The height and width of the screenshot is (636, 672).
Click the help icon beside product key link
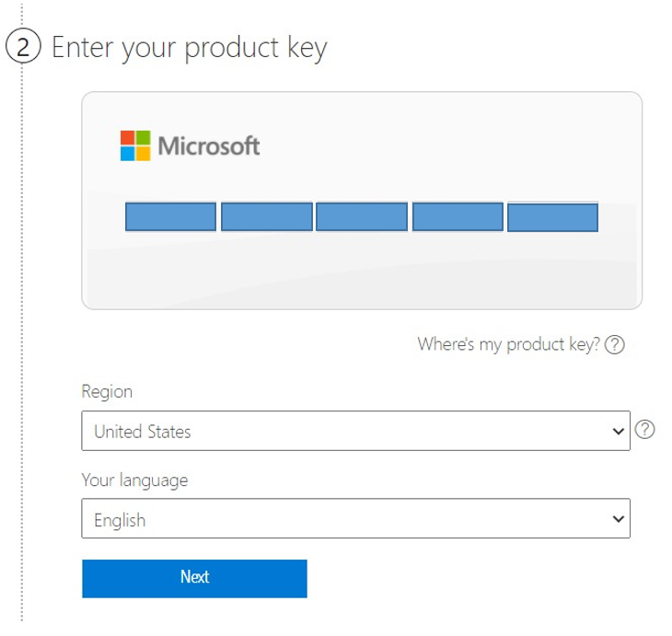pyautogui.click(x=616, y=345)
